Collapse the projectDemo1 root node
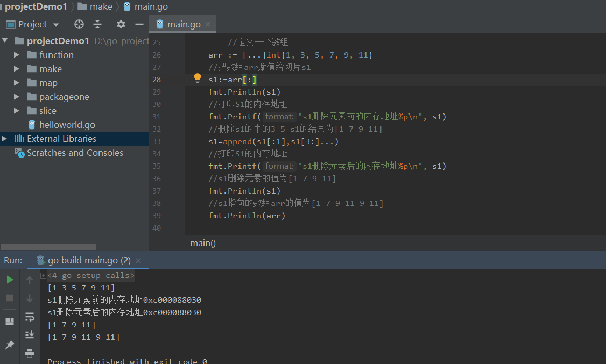 click(x=5, y=40)
